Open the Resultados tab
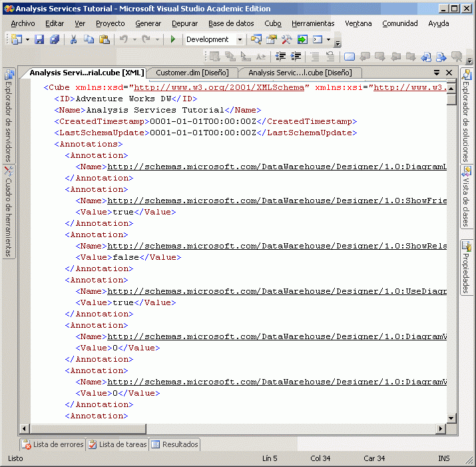Screen dimensions: 476x467 tap(175, 444)
